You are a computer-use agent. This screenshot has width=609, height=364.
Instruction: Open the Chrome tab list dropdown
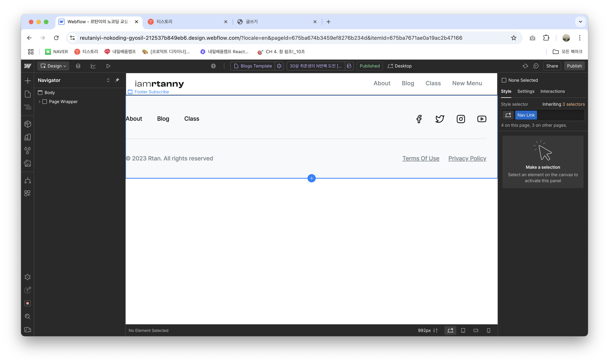click(x=580, y=22)
